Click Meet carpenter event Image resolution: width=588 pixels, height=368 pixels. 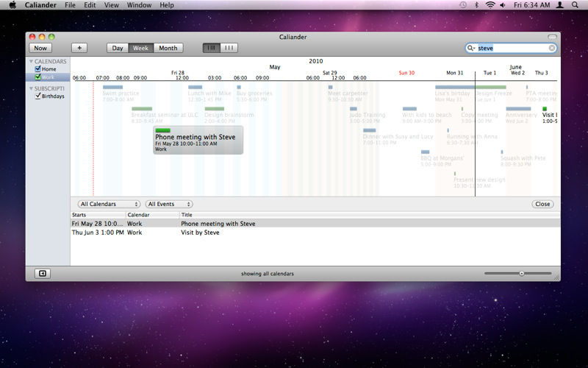pos(348,93)
